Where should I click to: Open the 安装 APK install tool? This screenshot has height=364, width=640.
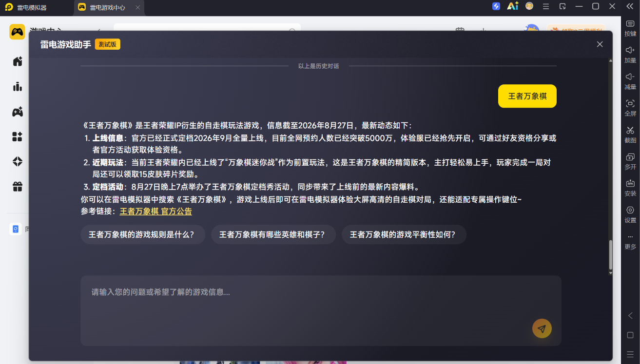[630, 188]
